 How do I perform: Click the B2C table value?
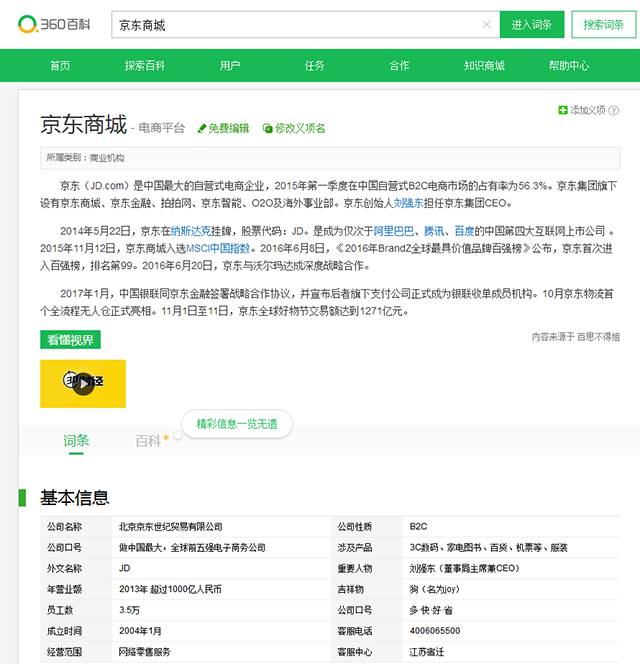click(418, 526)
